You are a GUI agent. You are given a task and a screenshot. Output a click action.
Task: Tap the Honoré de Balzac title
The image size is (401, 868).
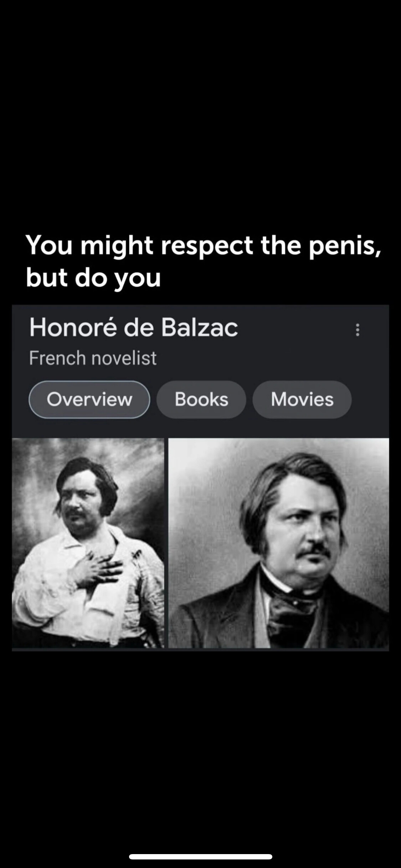pos(134,327)
